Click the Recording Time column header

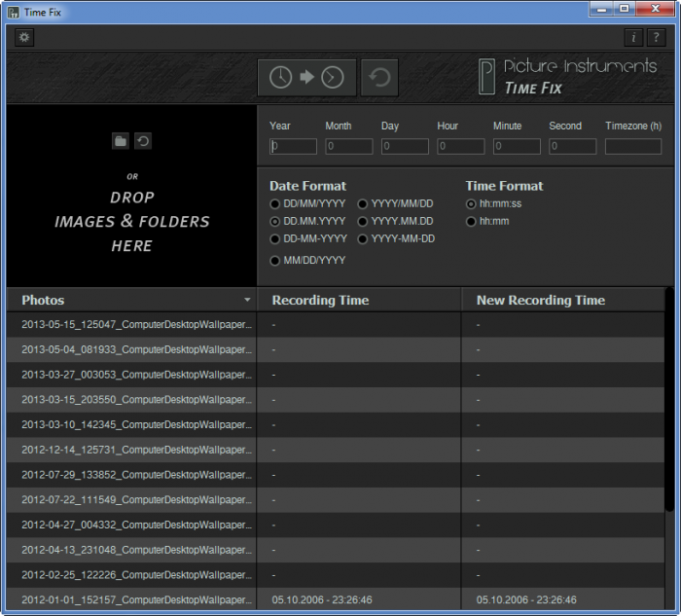[x=320, y=301]
